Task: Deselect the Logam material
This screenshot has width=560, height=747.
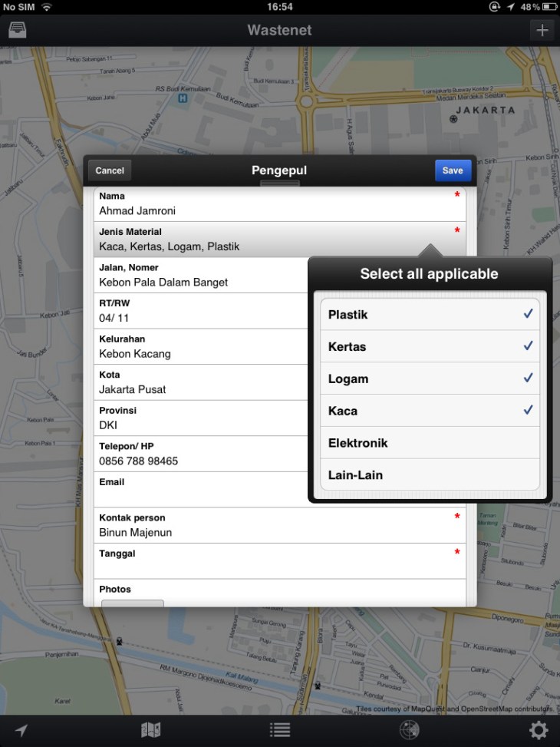Action: point(430,379)
